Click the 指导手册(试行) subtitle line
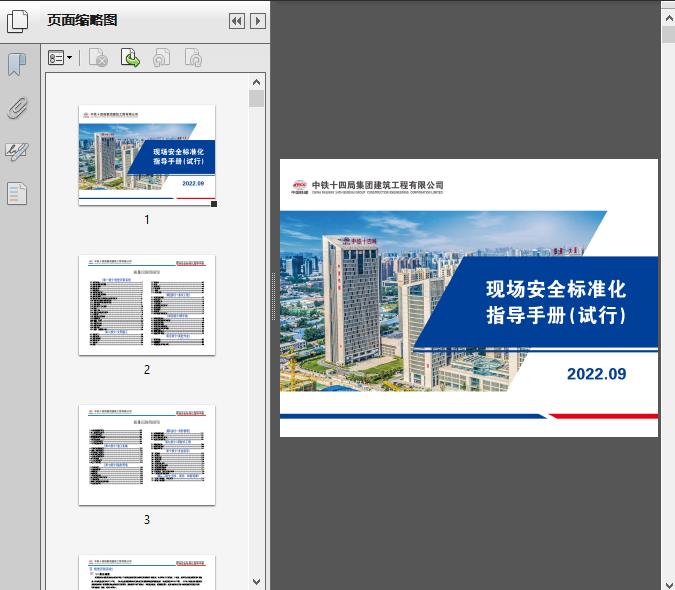This screenshot has height=590, width=675. point(556,315)
